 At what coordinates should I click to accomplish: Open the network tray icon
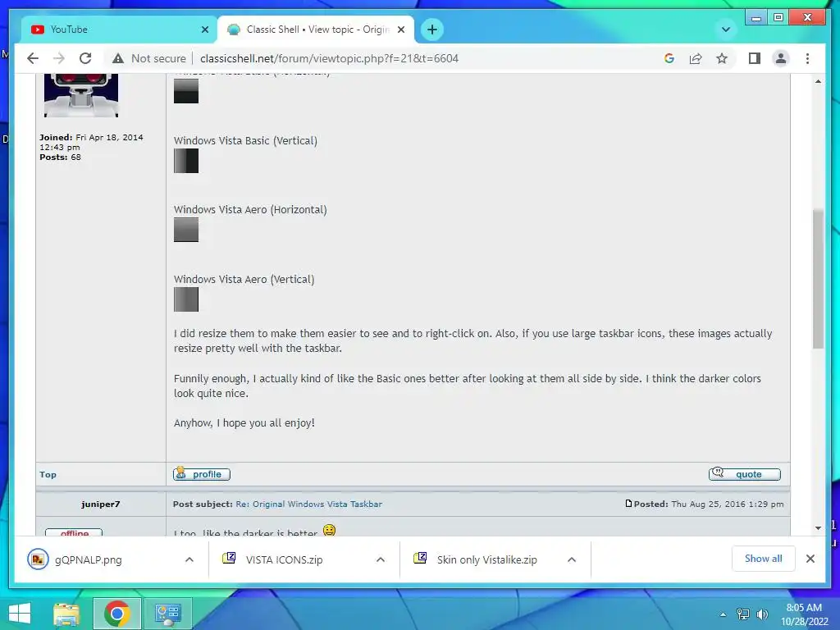pyautogui.click(x=743, y=614)
